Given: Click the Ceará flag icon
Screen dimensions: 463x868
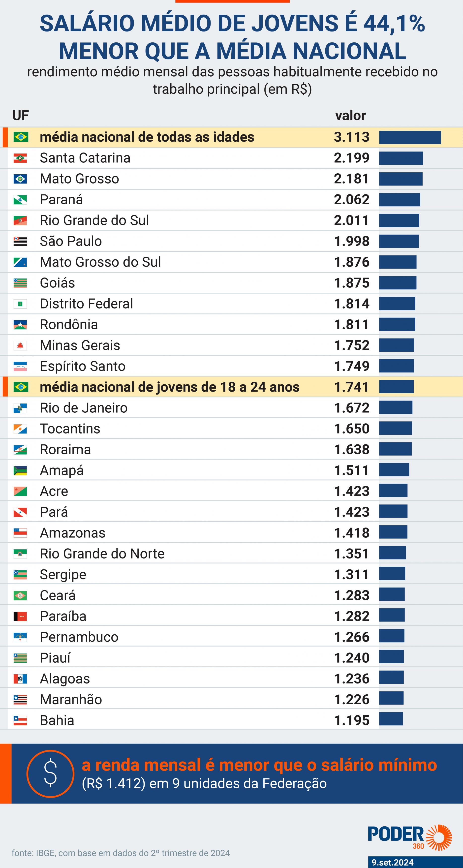Looking at the screenshot, I should (x=20, y=595).
